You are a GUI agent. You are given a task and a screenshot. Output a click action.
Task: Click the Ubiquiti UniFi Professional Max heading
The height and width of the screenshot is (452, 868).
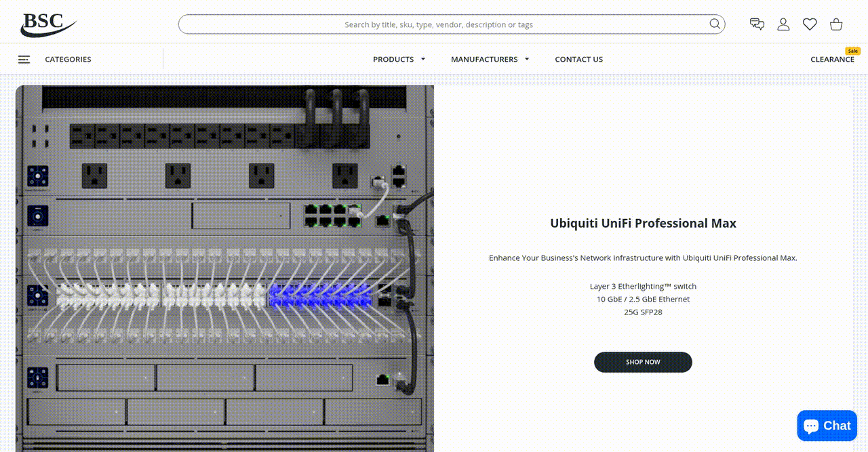pyautogui.click(x=643, y=223)
